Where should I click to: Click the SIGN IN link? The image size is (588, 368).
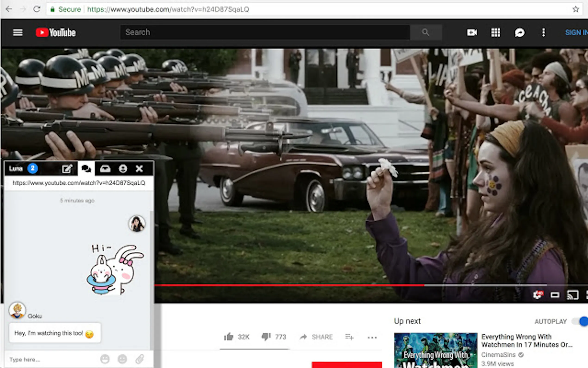click(576, 32)
